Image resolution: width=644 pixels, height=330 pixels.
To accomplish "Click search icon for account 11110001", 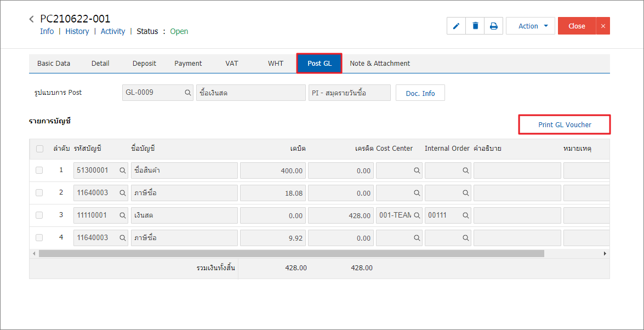I will click(122, 215).
